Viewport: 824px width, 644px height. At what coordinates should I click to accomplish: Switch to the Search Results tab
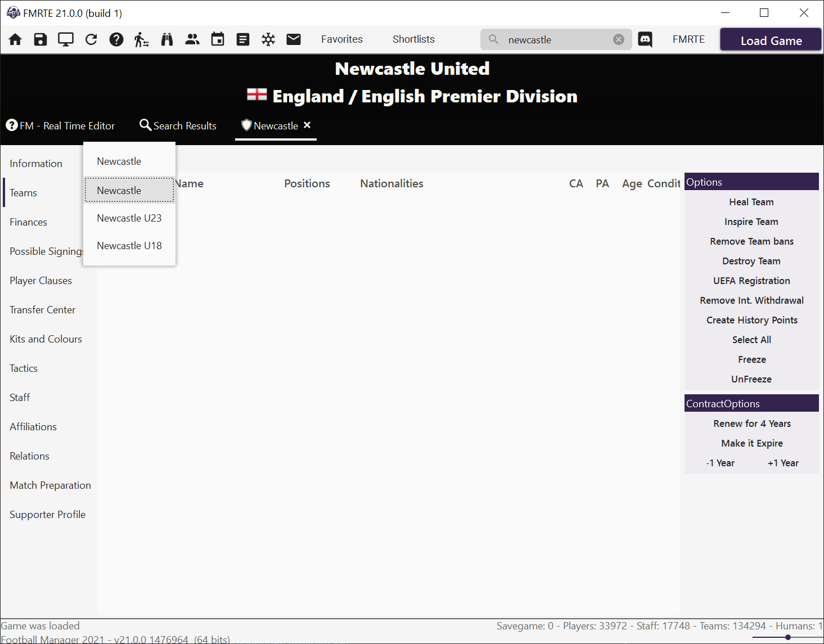point(178,125)
